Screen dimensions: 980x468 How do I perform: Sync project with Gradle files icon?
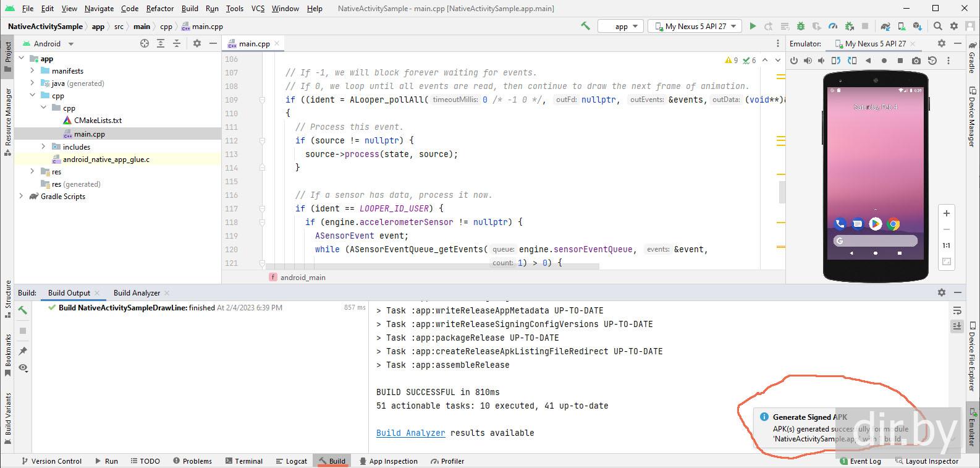(x=885, y=26)
